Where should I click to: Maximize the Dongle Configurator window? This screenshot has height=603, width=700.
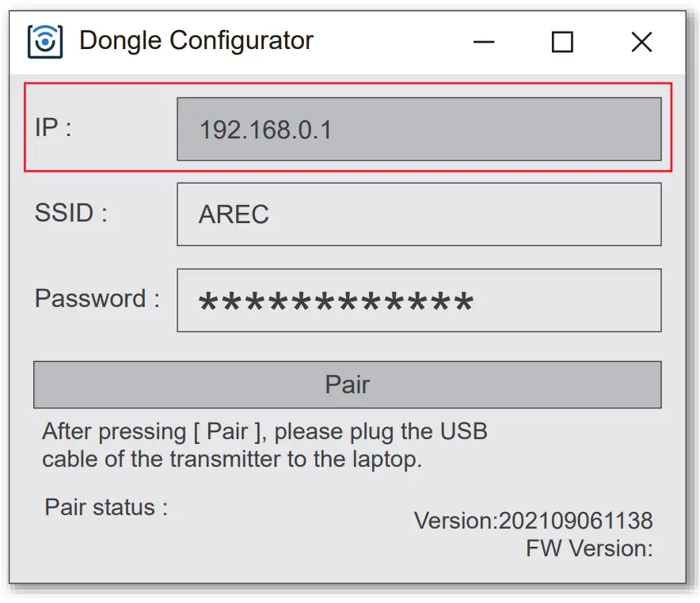tap(562, 42)
